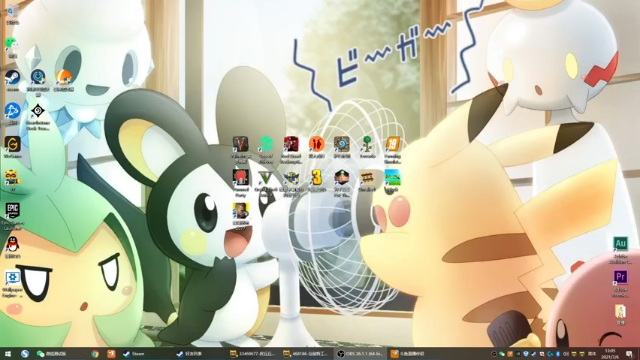Viewport: 640px width, 360px height.
Task: Open the Hearthstone game shortcut
Action: [342, 147]
